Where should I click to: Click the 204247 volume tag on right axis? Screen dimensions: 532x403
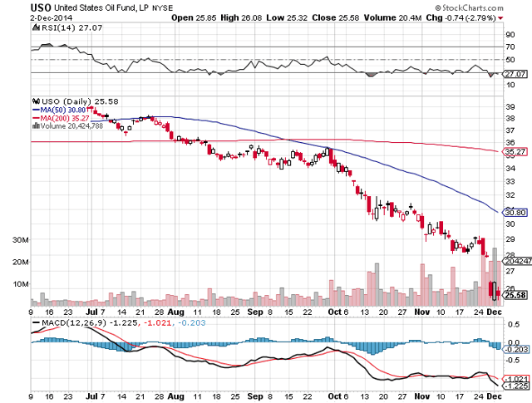coord(517,261)
